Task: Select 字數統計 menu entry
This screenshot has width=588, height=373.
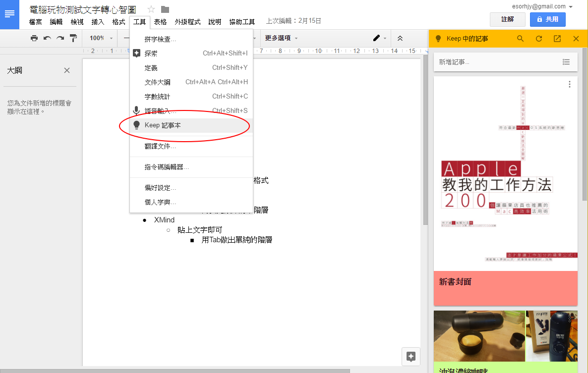Action: pos(191,97)
